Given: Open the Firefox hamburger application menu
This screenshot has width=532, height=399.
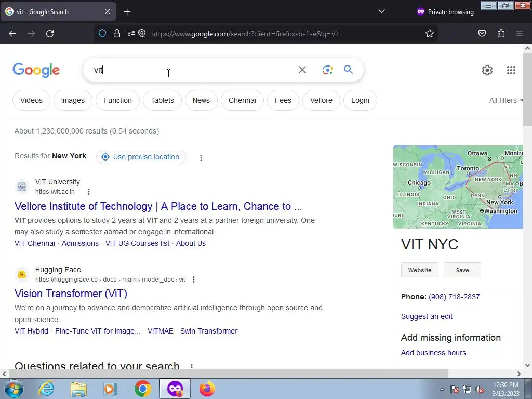Looking at the screenshot, I should point(520,34).
